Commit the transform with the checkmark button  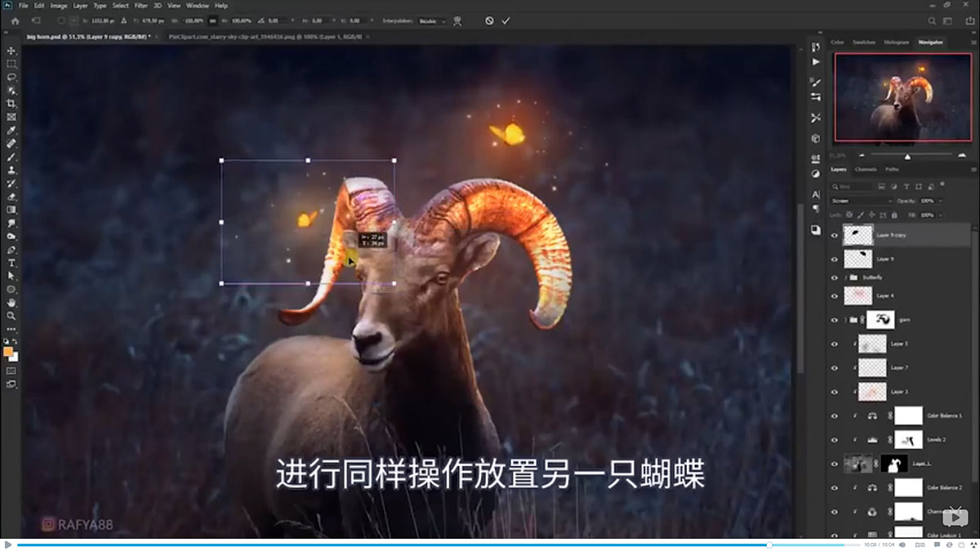[x=504, y=22]
